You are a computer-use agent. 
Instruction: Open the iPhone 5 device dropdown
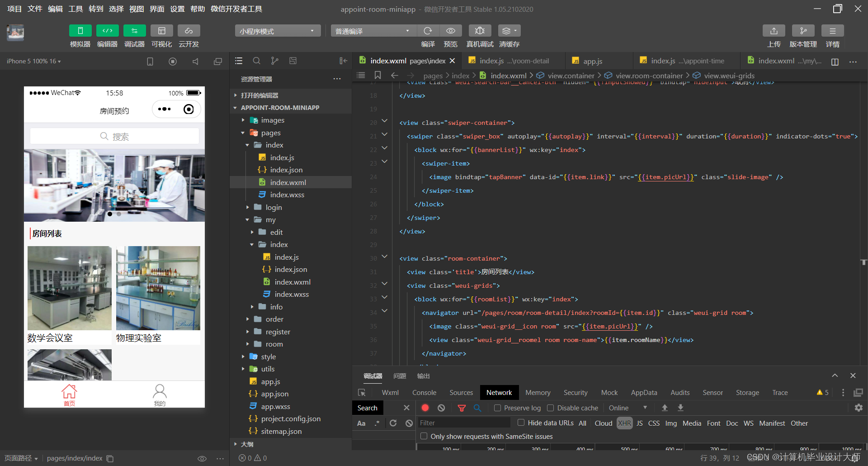[33, 61]
